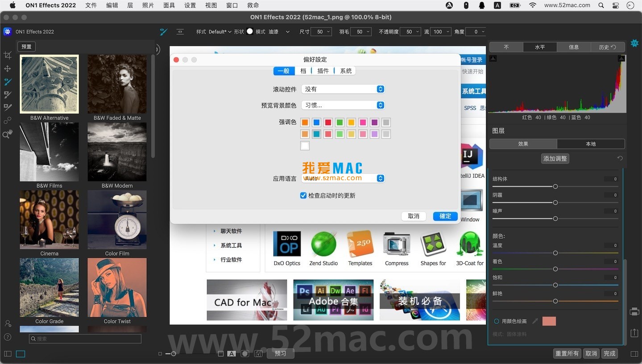
Task: Open the help question mark icon
Action: [8, 337]
